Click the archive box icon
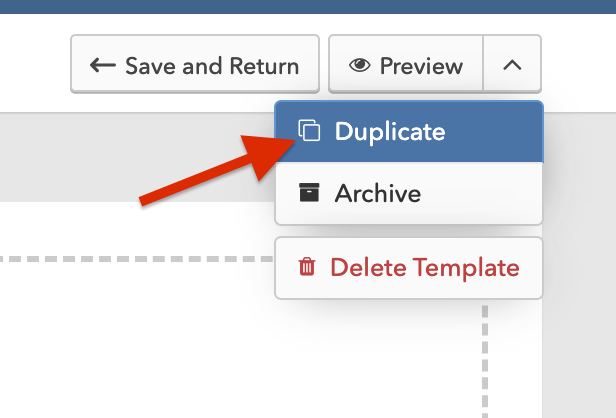616x418 pixels. (309, 192)
